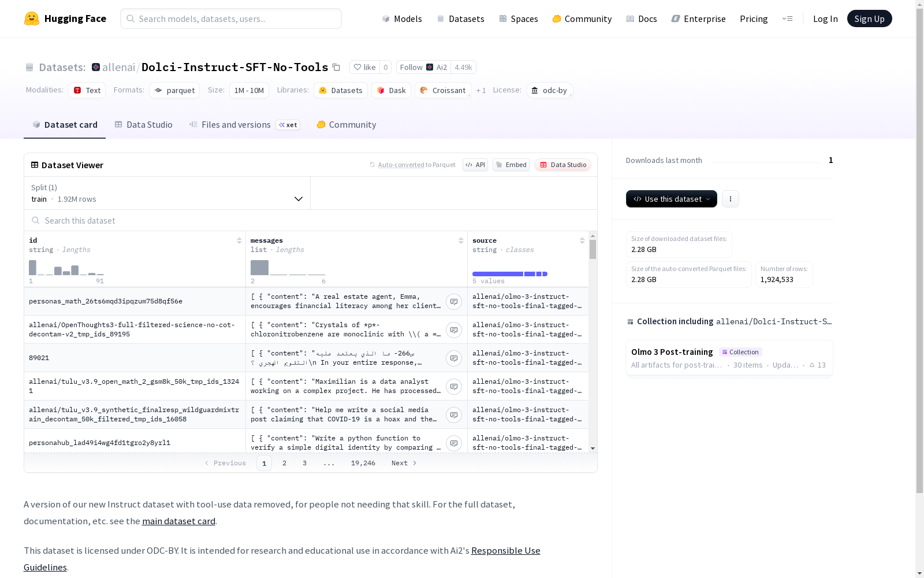Click the allenai organization name link
924x578 pixels.
(x=118, y=67)
